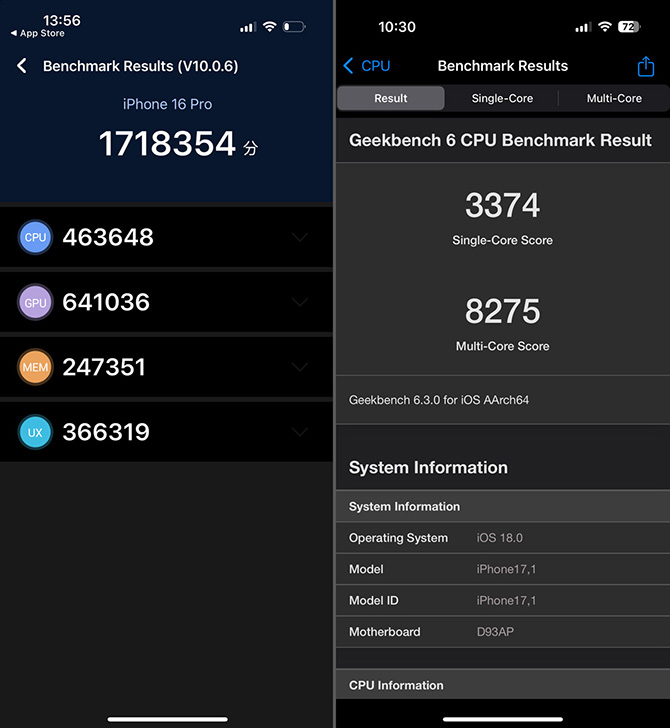Tap the Geekbench Wi-Fi status icon

point(605,27)
